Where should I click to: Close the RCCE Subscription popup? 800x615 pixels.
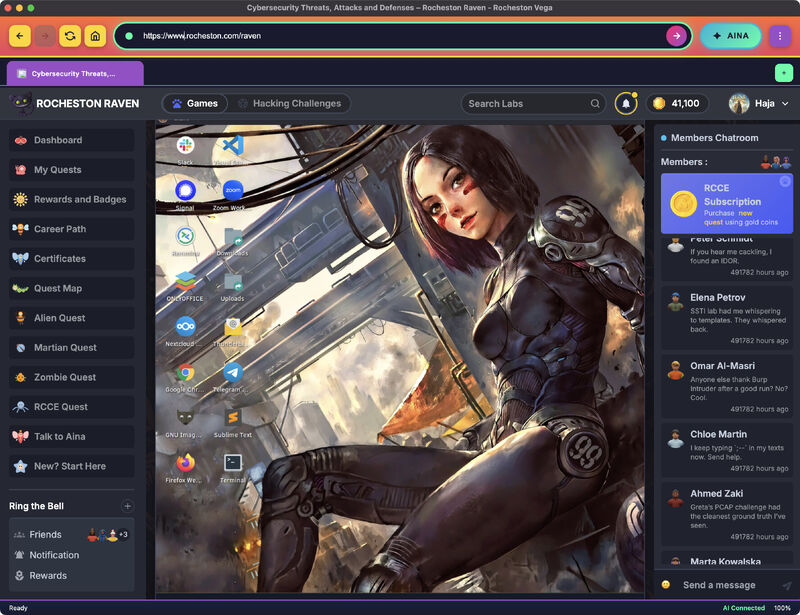tap(785, 182)
